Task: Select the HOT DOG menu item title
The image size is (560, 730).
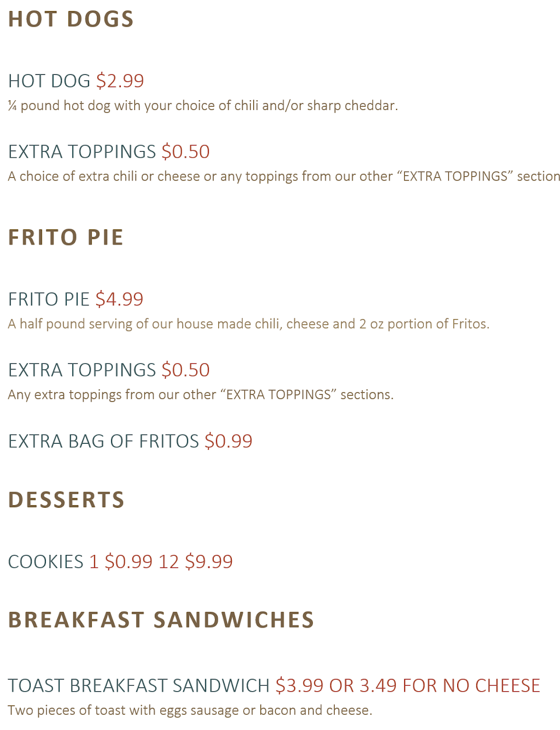Action: click(x=49, y=81)
